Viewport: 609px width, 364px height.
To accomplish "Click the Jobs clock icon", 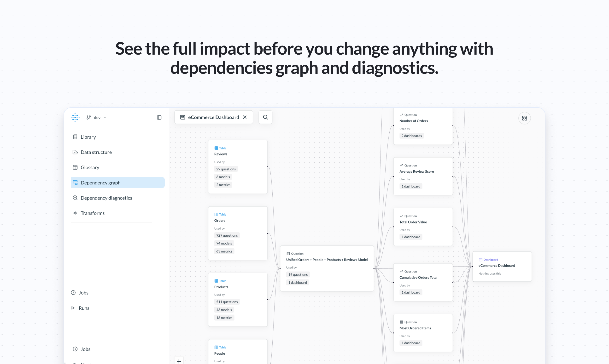I will pos(73,292).
